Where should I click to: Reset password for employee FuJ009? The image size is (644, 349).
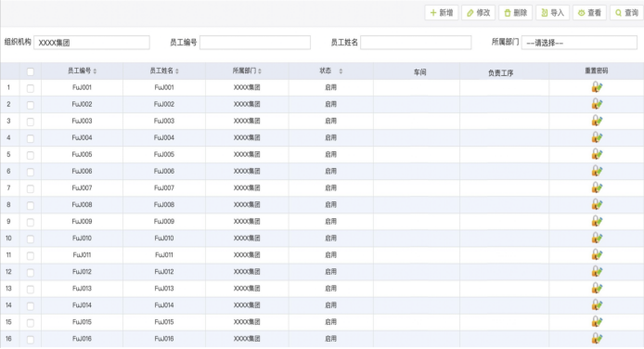597,221
